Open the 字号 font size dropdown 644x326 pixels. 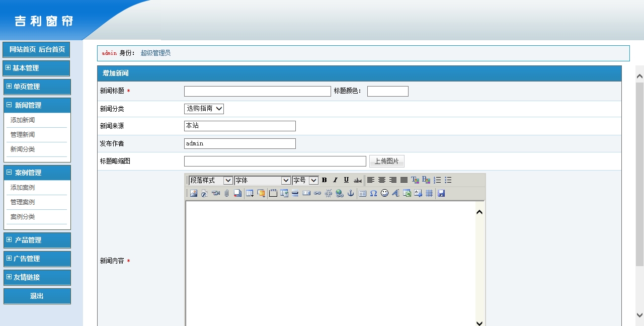(305, 180)
